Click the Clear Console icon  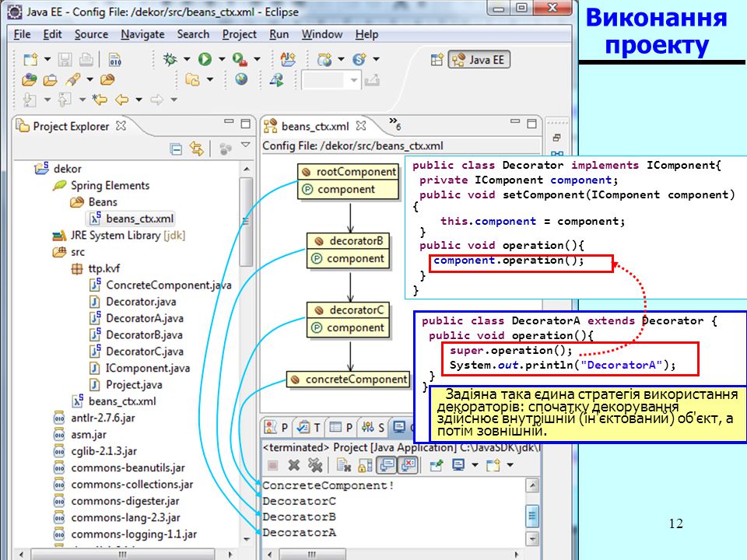343,465
